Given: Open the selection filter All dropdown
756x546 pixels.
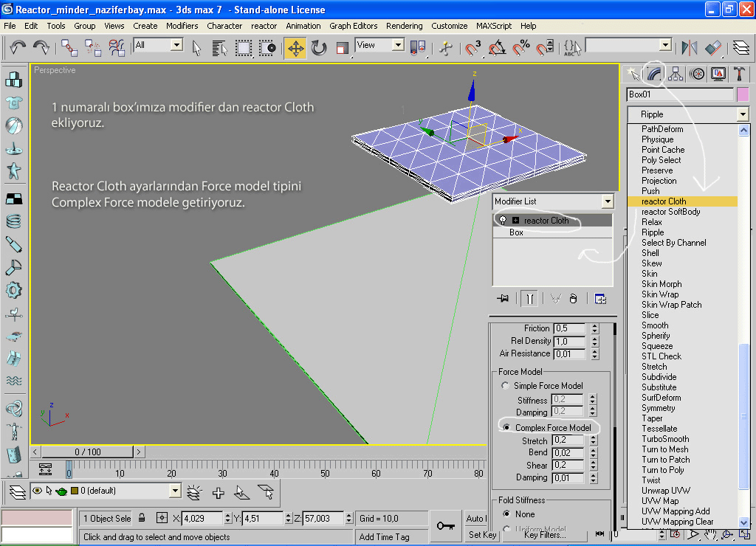Looking at the screenshot, I should click(x=176, y=45).
